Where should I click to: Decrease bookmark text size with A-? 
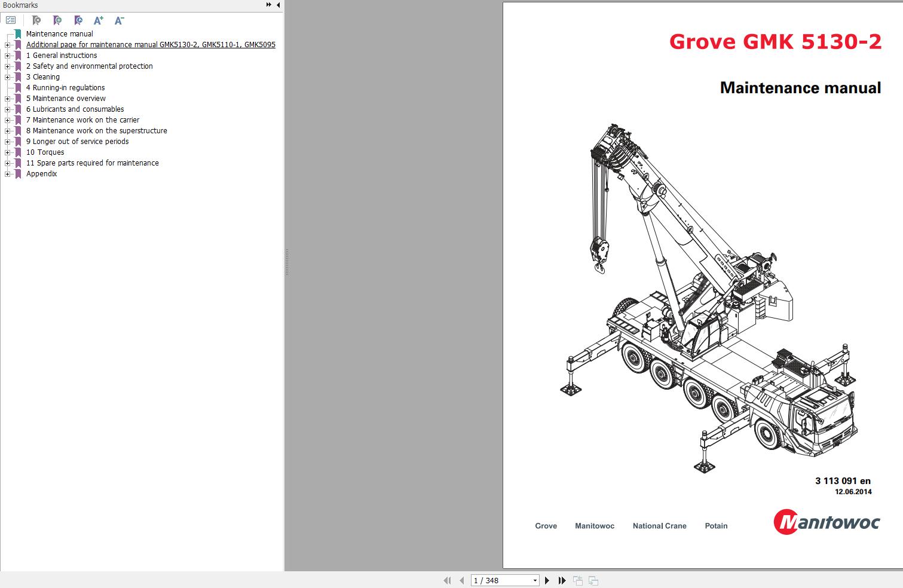[x=119, y=20]
